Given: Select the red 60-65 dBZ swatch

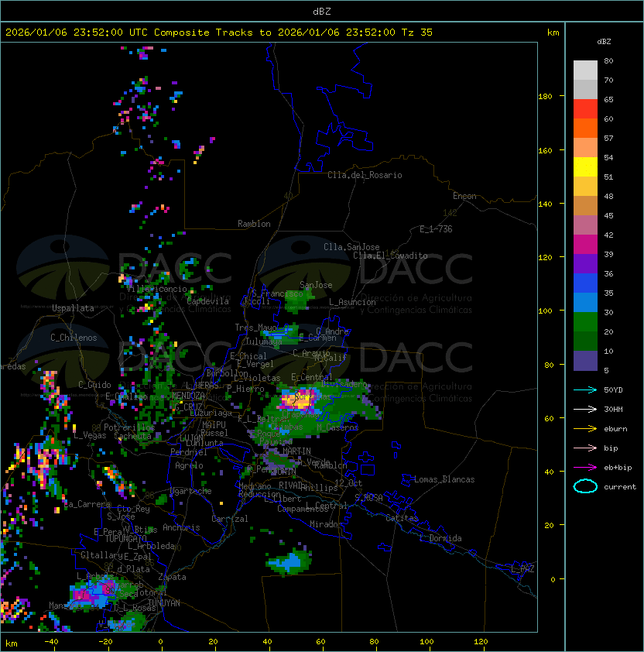Looking at the screenshot, I should pos(585,109).
